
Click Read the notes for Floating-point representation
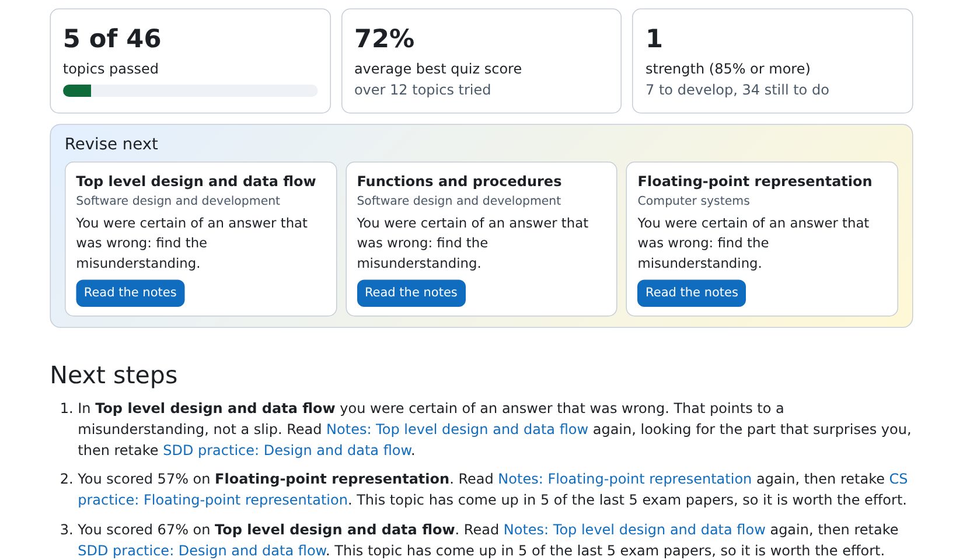[692, 293]
